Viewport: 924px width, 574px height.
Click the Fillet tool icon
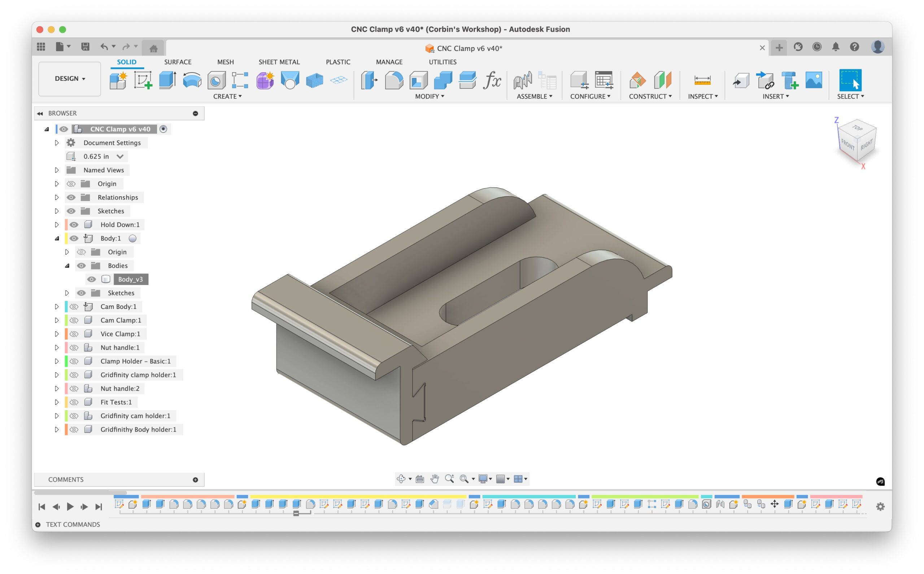394,80
